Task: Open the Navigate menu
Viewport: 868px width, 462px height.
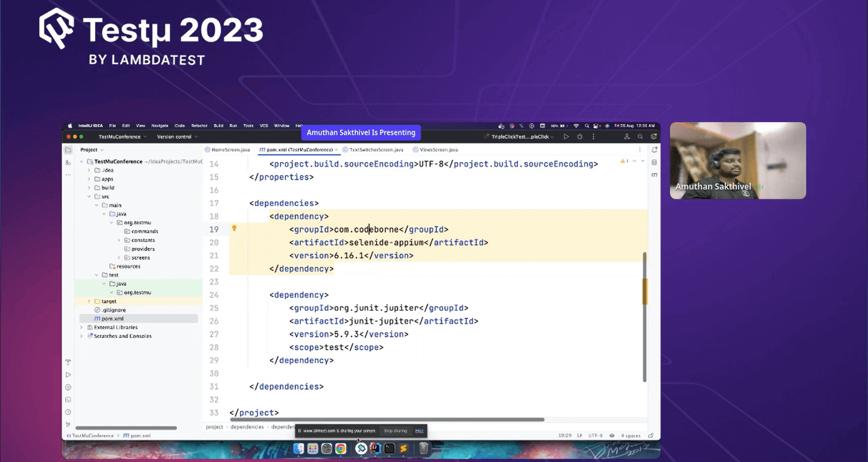Action: (x=160, y=126)
